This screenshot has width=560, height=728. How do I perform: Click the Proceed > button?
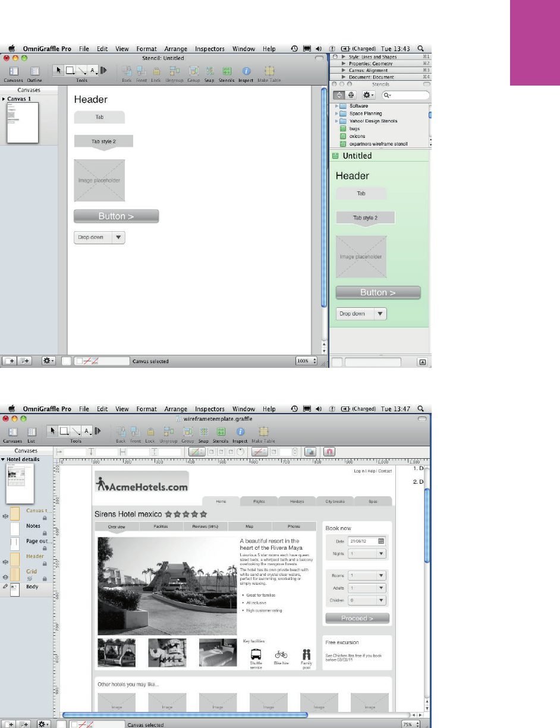pos(357,618)
